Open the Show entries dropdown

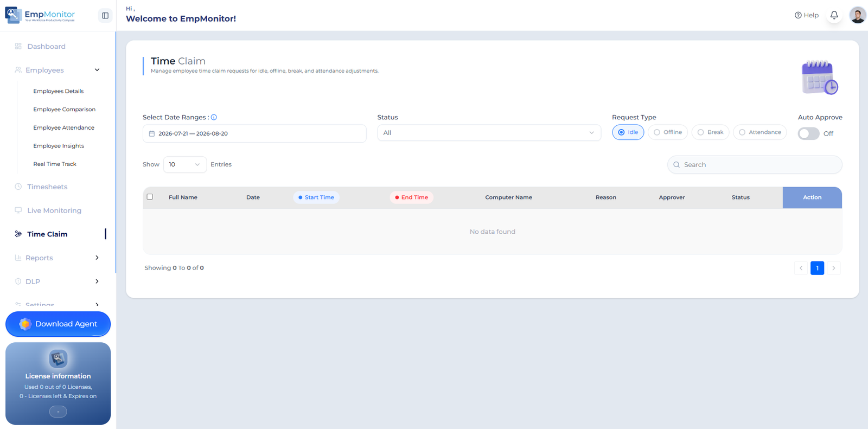(184, 164)
